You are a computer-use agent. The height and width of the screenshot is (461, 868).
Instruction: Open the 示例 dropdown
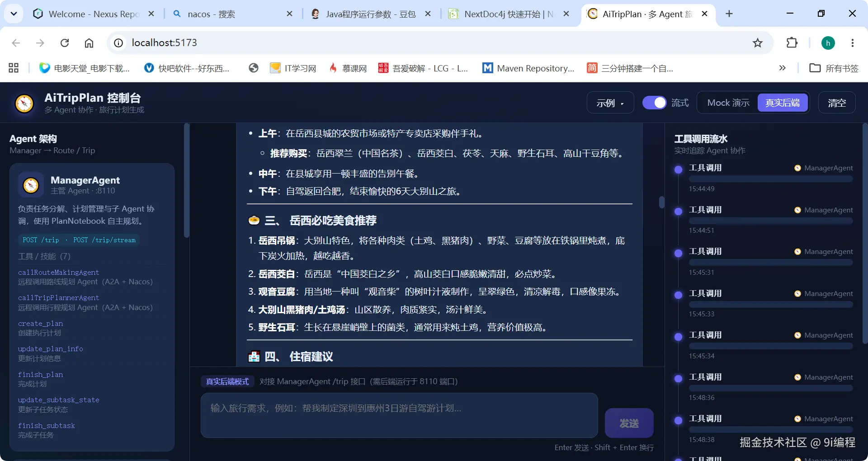(610, 103)
